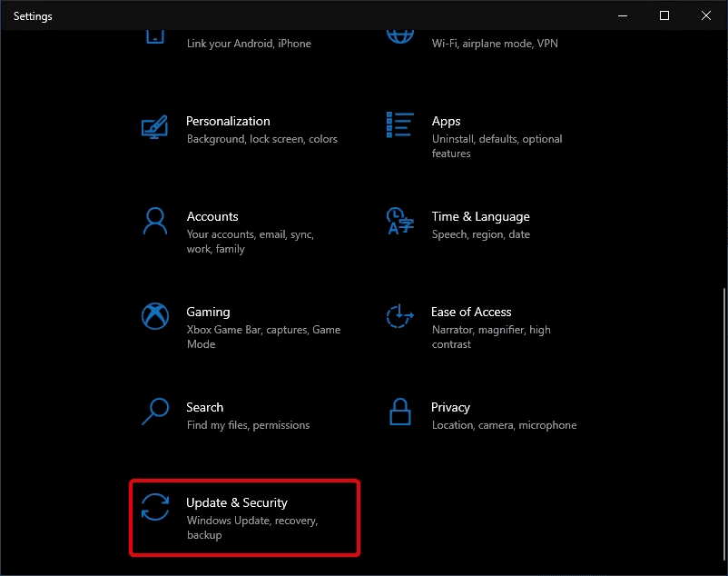Click the Gaming Xbox icon
Screen dimensions: 728x576
point(155,316)
